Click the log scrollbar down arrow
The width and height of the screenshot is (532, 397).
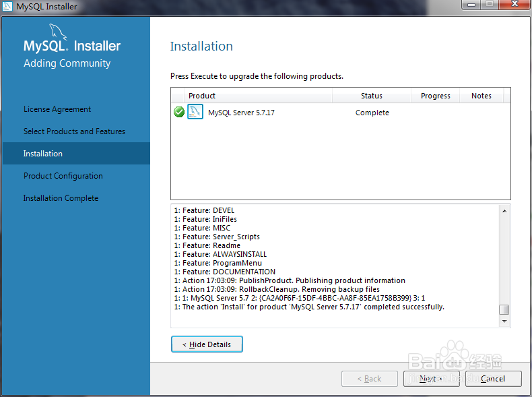point(504,322)
